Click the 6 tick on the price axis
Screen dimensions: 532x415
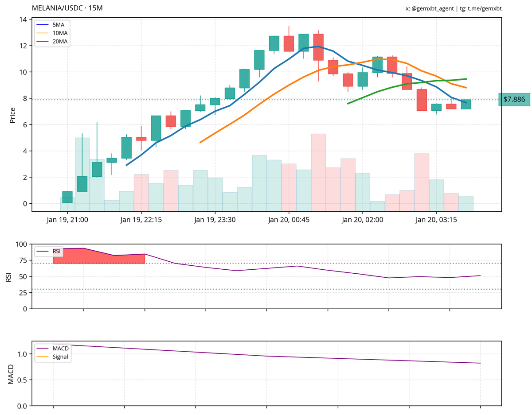click(25, 125)
